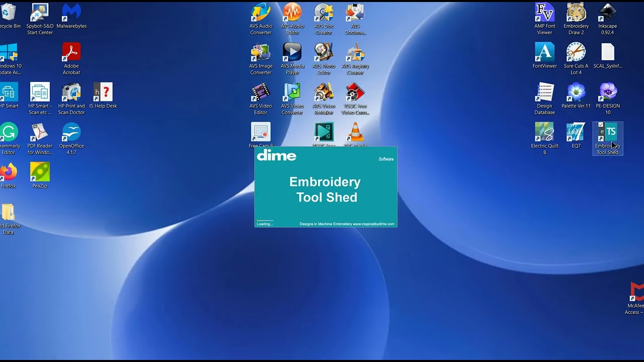Select the Firefox desktop shortcut
Viewport: 644px width, 362px height.
(x=9, y=175)
